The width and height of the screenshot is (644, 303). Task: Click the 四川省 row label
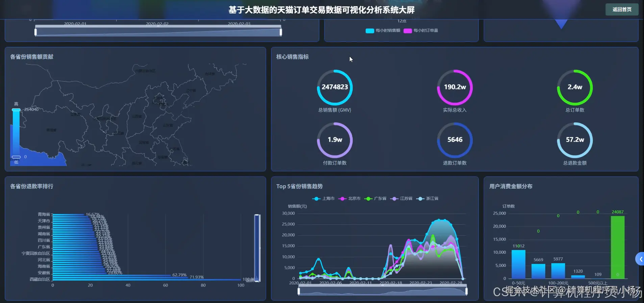tap(44, 240)
